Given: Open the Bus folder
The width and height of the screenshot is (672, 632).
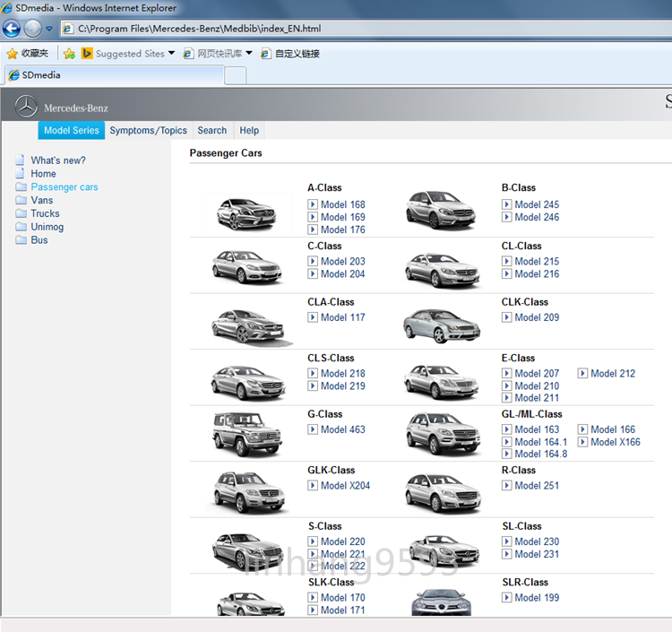Looking at the screenshot, I should [39, 240].
